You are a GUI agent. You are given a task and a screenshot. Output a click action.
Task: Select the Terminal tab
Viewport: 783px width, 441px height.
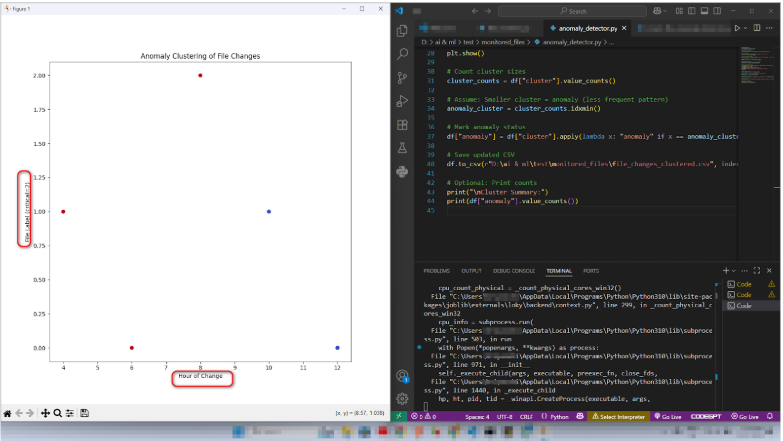[559, 271]
